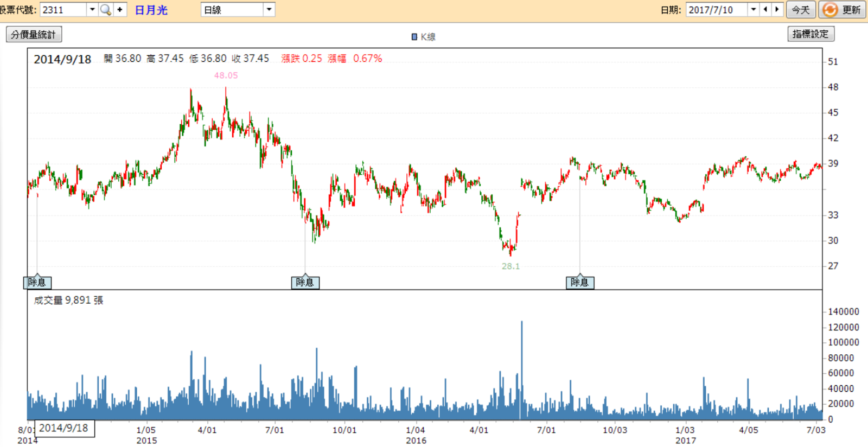Open the stock code dropdown
The height and width of the screenshot is (447, 868).
(x=92, y=10)
